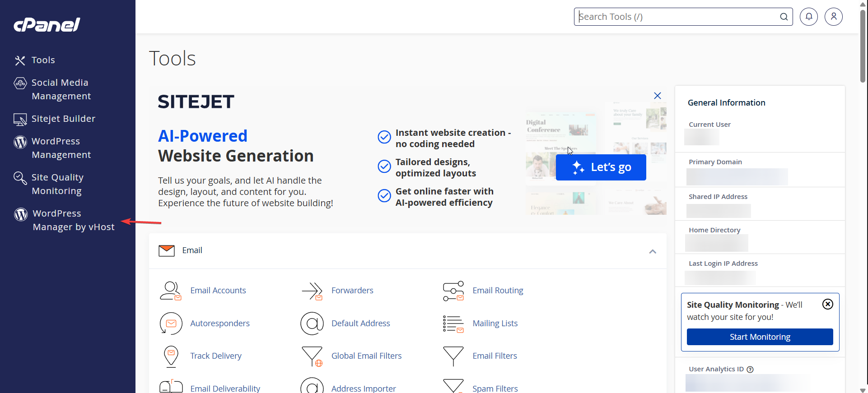This screenshot has width=868, height=393.
Task: Click the Autoresponders icon
Action: (x=171, y=324)
